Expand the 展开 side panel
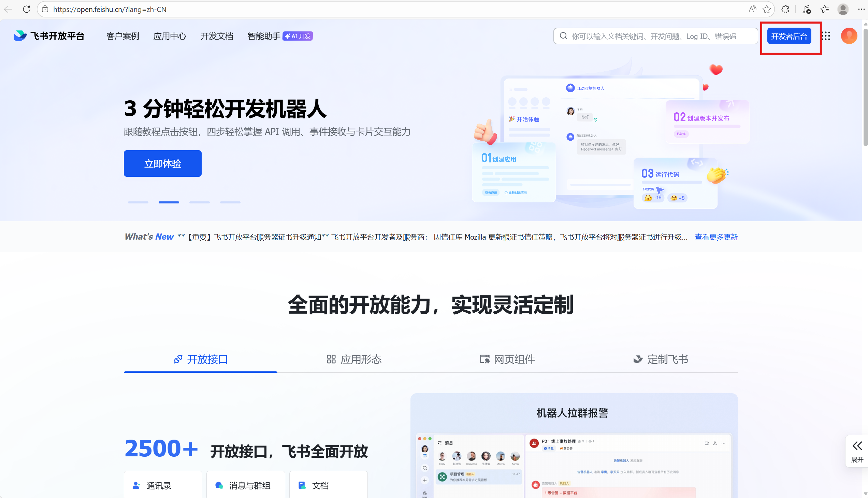Image resolution: width=868 pixels, height=498 pixels. coord(857,452)
